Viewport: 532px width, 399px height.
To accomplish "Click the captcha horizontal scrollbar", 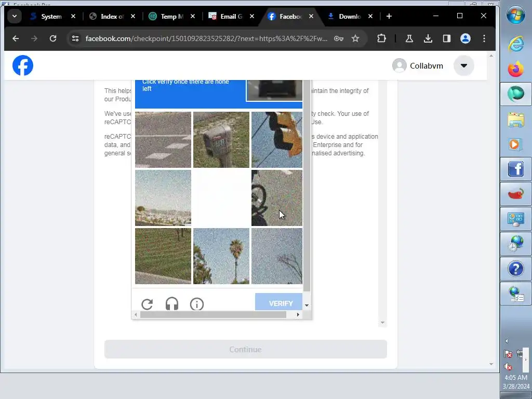I will coord(213,314).
